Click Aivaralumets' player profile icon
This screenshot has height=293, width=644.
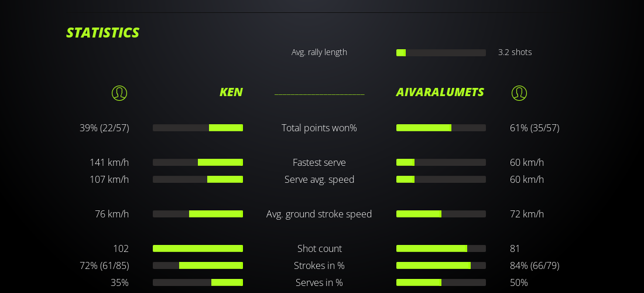click(x=519, y=93)
